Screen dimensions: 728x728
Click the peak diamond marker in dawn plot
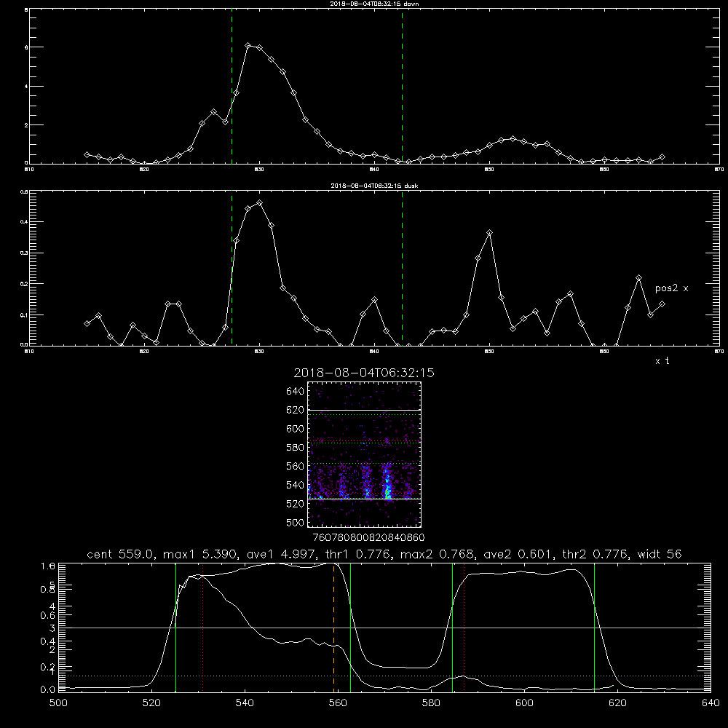(x=248, y=45)
